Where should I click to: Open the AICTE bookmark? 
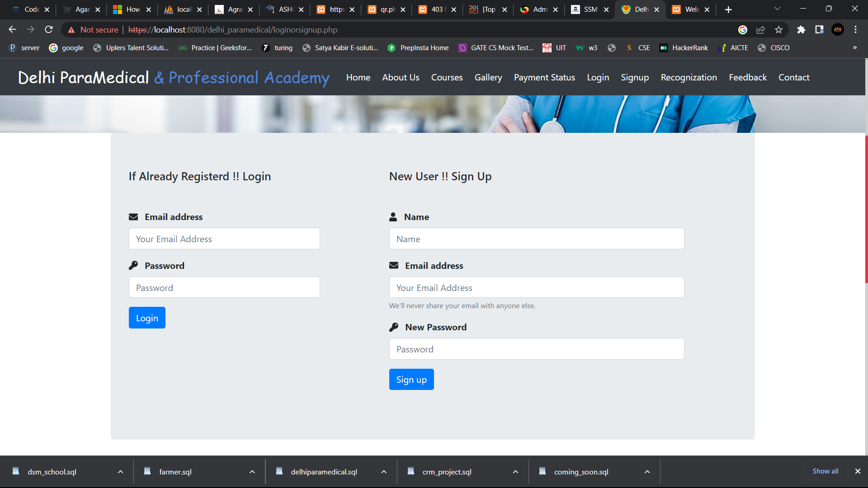pos(732,48)
